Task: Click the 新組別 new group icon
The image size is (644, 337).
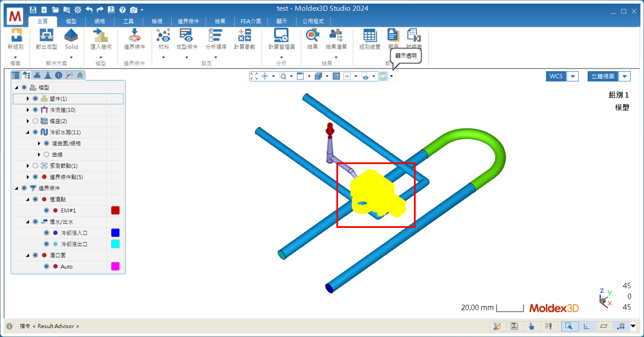Action: tap(16, 35)
